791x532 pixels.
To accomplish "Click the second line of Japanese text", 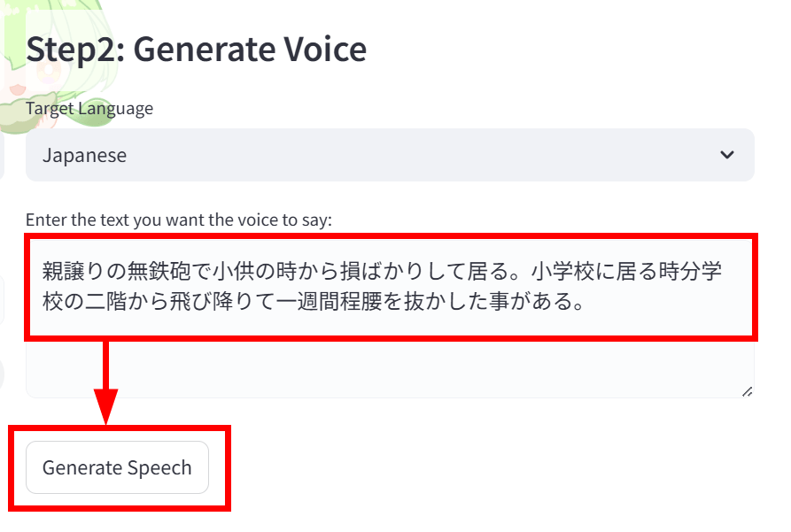I will [312, 304].
